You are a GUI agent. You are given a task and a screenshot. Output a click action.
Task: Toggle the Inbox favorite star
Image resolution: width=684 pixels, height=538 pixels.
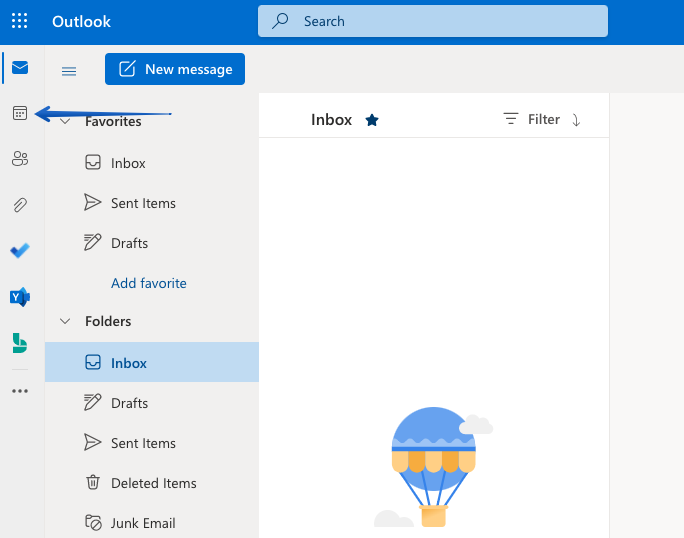point(372,120)
